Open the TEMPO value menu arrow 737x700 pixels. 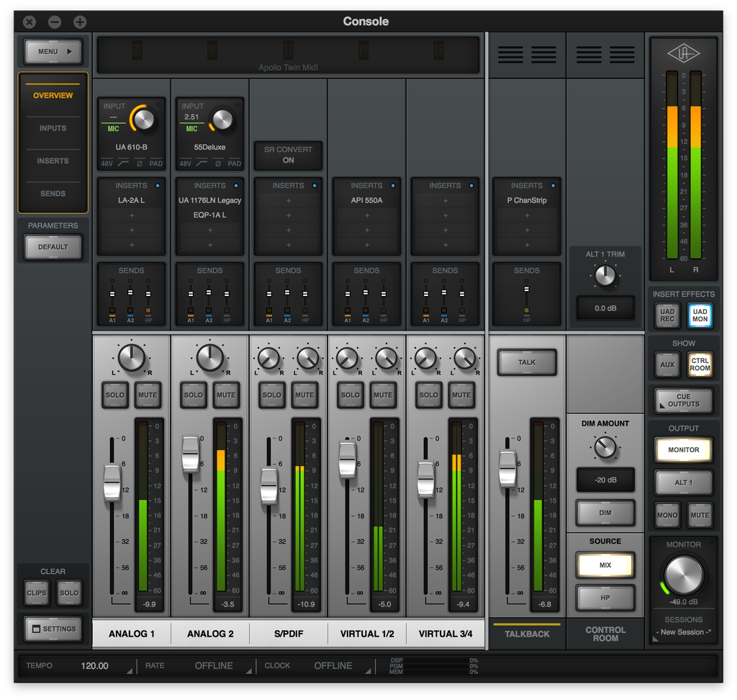point(129,671)
